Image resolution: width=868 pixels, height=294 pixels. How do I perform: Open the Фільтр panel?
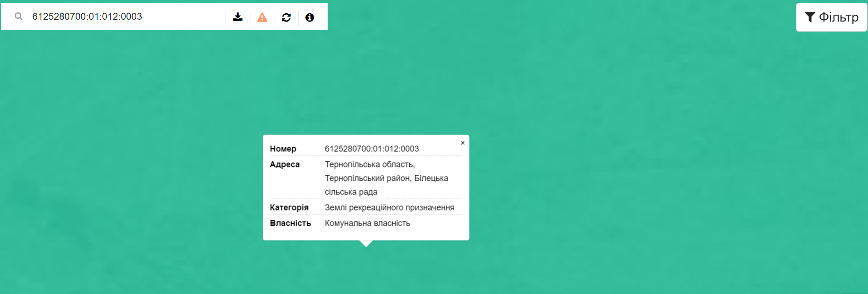pyautogui.click(x=831, y=17)
